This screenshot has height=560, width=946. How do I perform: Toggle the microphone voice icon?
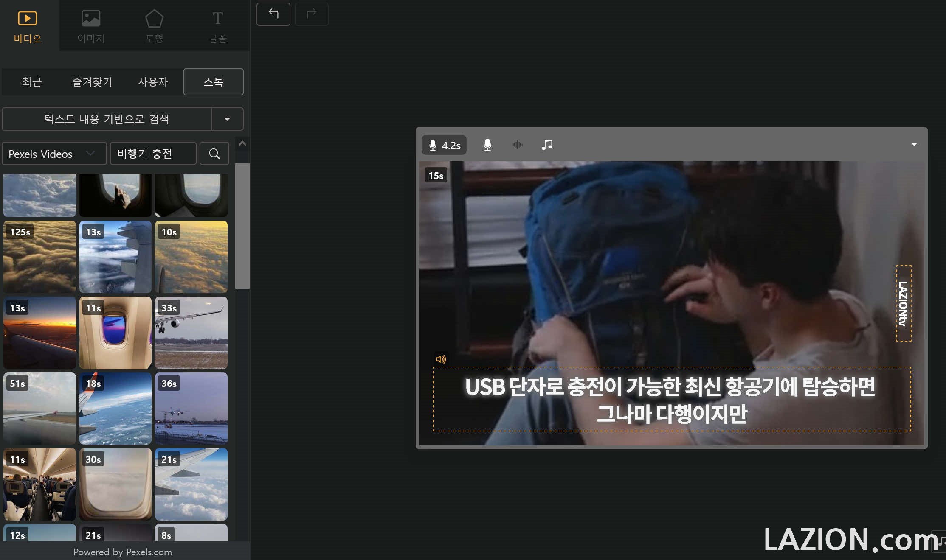click(x=487, y=145)
